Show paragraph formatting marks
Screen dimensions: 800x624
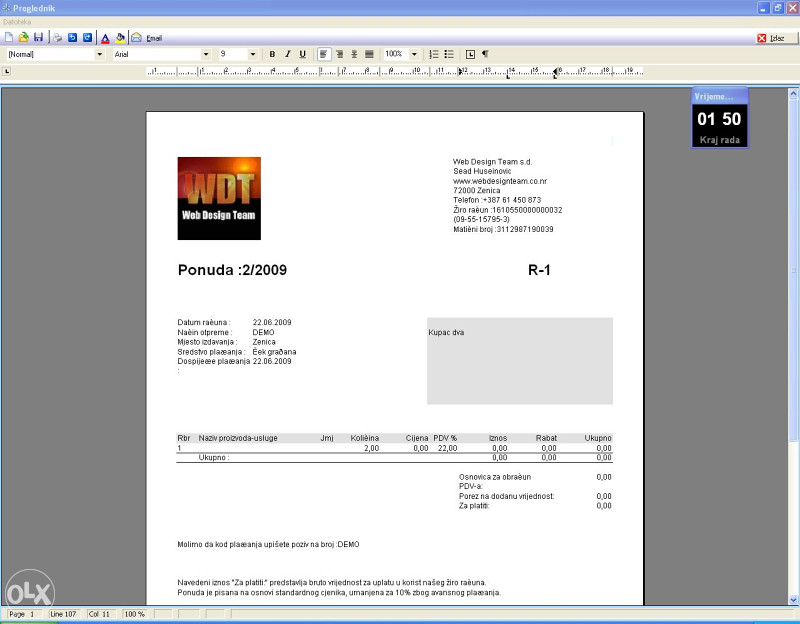(485, 54)
